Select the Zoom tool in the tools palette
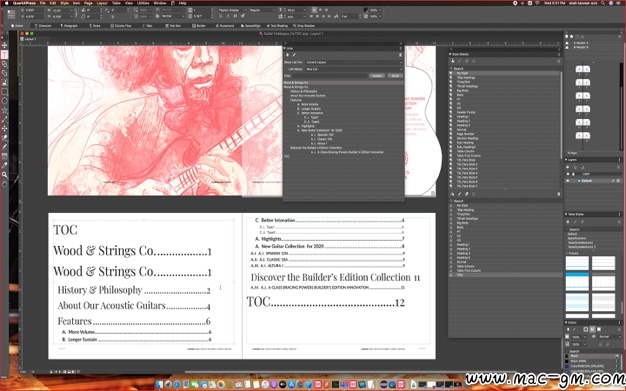This screenshot has height=391, width=626. point(4,175)
